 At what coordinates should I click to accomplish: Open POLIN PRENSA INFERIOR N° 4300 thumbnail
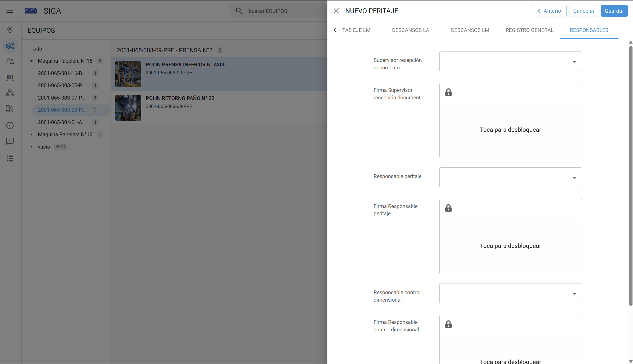point(128,74)
